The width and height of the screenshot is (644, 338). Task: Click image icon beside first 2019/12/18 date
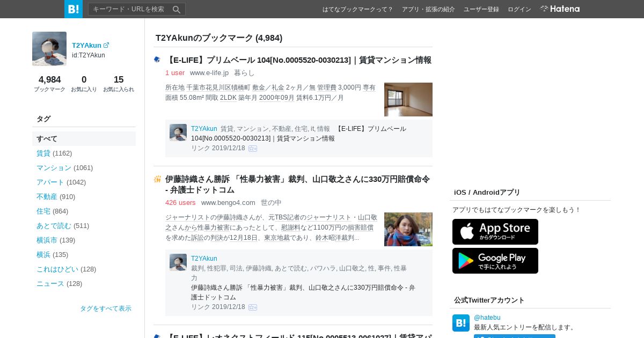point(253,149)
